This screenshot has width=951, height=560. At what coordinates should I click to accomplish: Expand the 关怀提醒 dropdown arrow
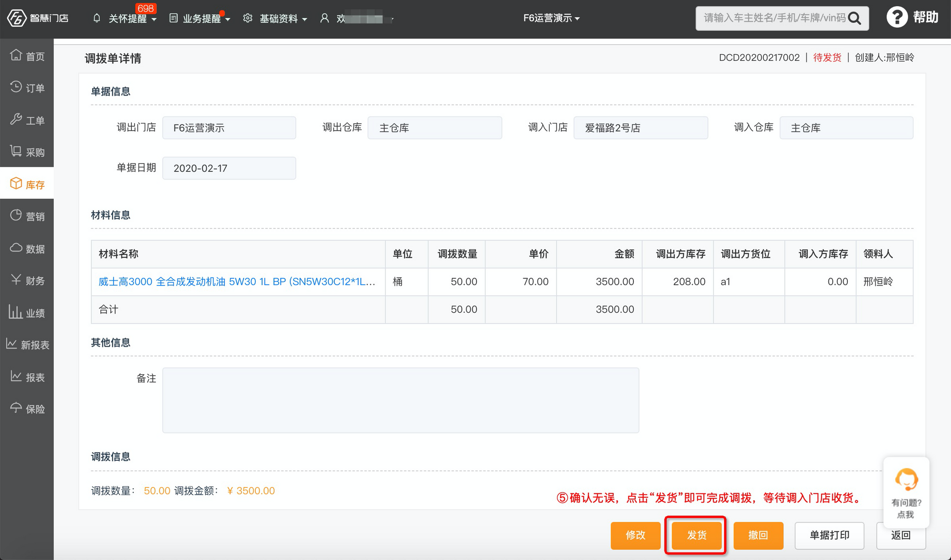coord(154,19)
